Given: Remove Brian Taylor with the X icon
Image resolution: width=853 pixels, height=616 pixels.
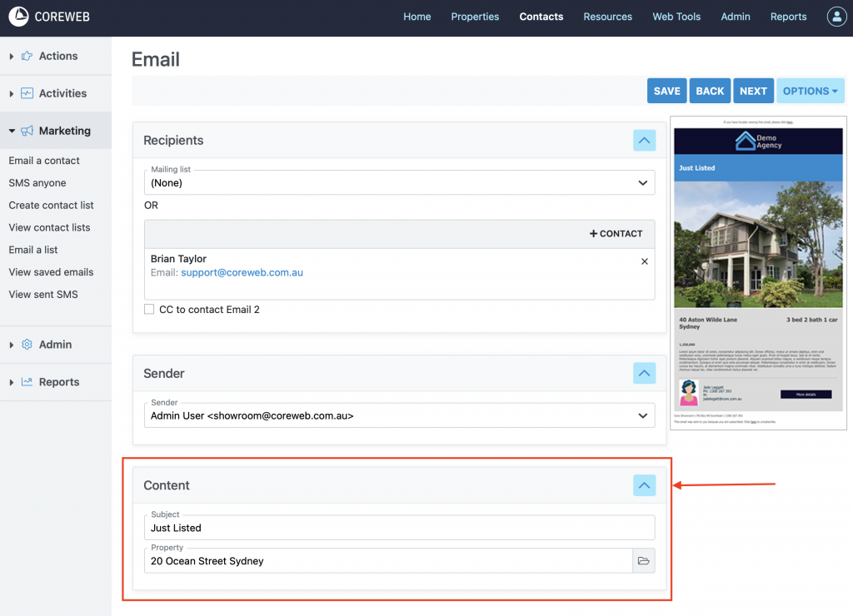Looking at the screenshot, I should coord(644,261).
